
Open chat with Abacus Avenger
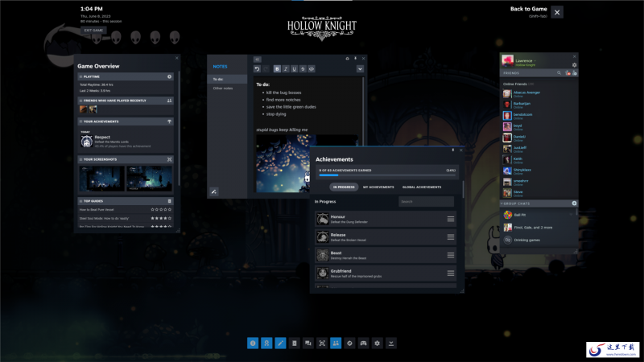pos(539,94)
